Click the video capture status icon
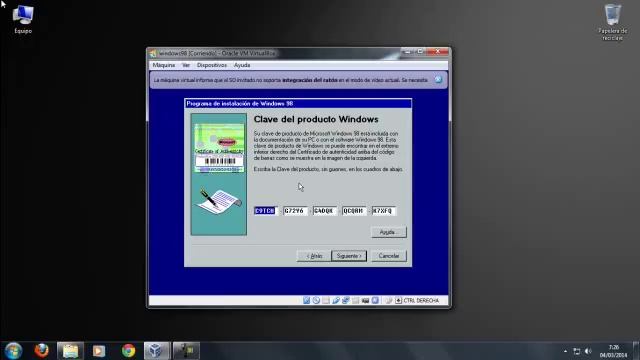 [x=365, y=300]
